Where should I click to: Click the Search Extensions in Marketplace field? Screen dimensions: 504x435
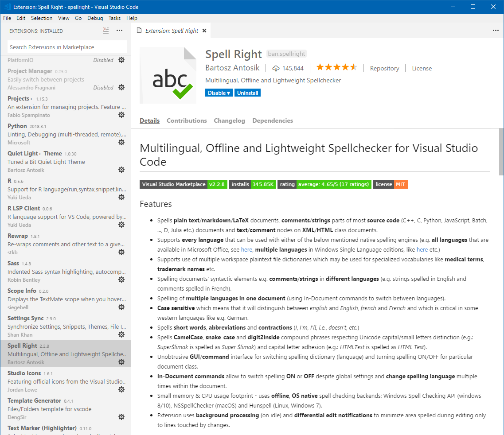click(x=66, y=46)
